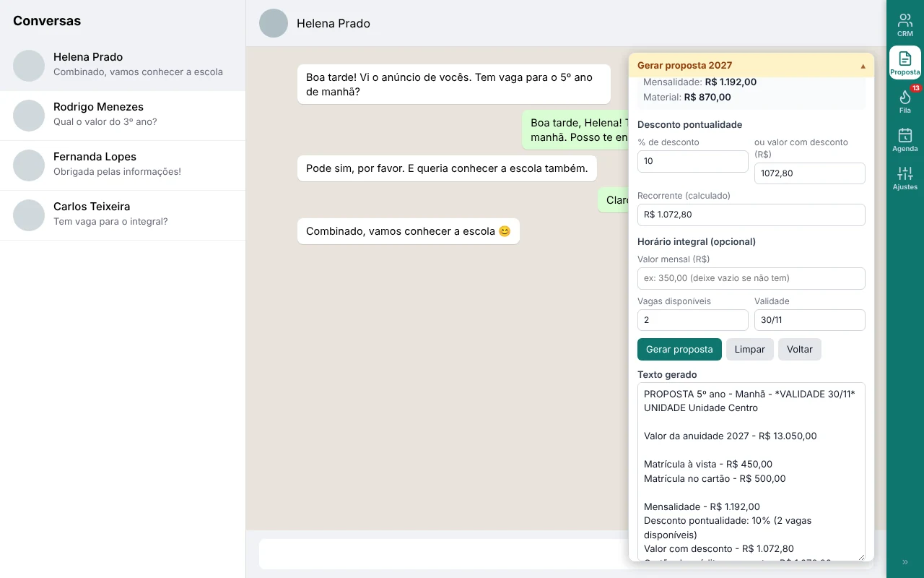Click Helena Prado name in chat header
This screenshot has width=924, height=578.
pos(334,24)
